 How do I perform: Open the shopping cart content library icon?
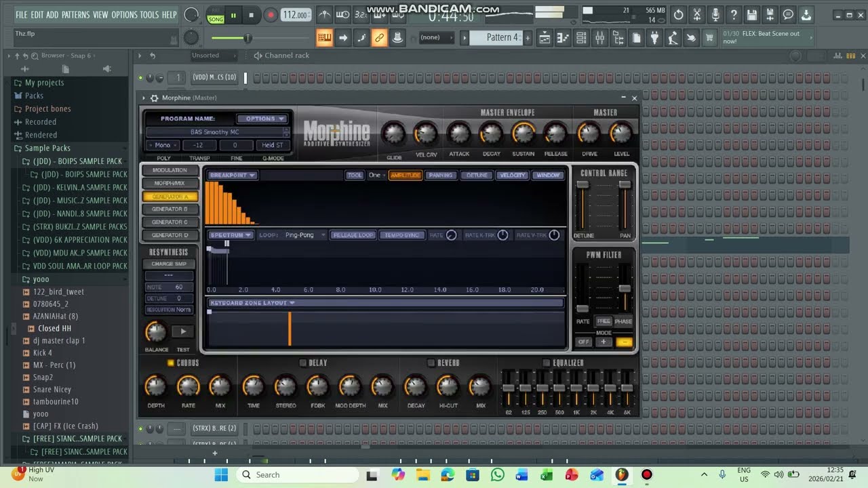coord(709,38)
